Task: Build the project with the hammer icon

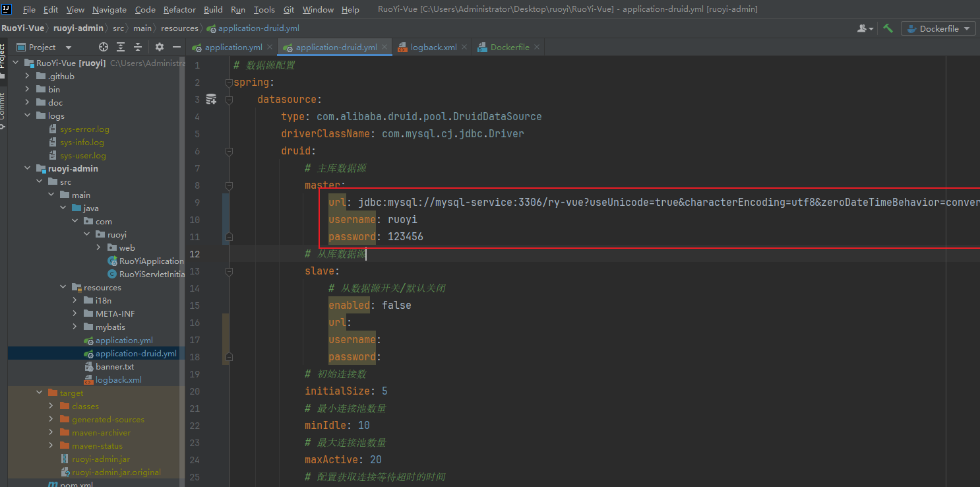Action: click(888, 28)
